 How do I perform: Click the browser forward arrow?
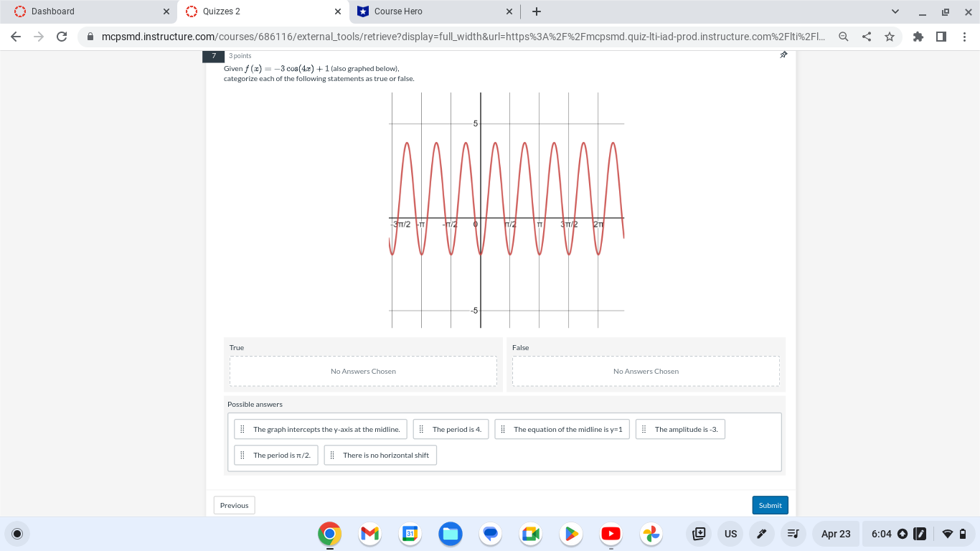click(39, 37)
